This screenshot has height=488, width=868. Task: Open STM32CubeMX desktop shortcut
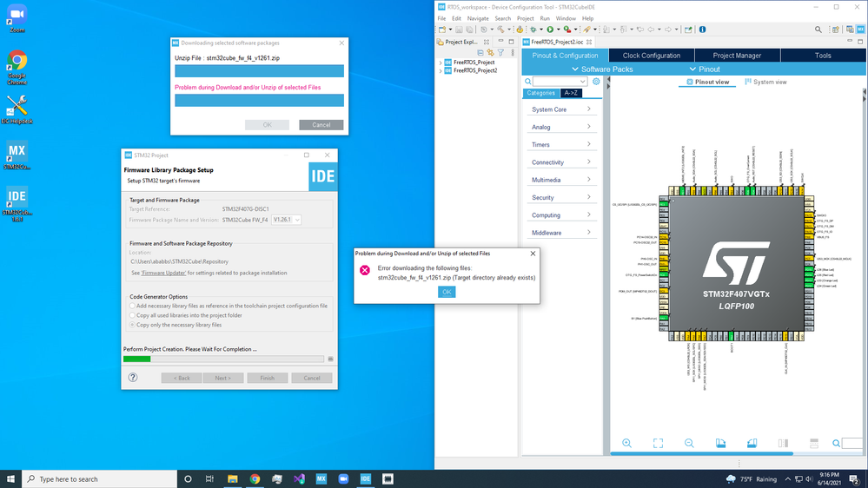17,155
